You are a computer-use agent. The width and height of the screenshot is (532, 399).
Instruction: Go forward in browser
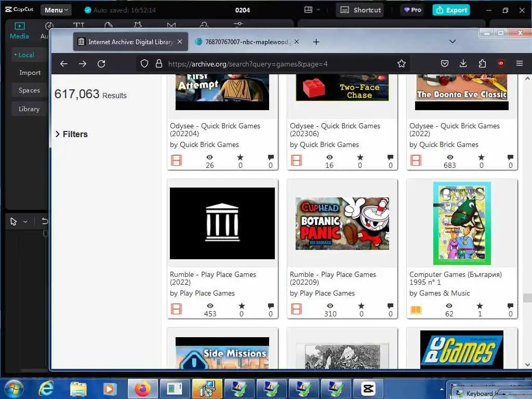[x=83, y=64]
